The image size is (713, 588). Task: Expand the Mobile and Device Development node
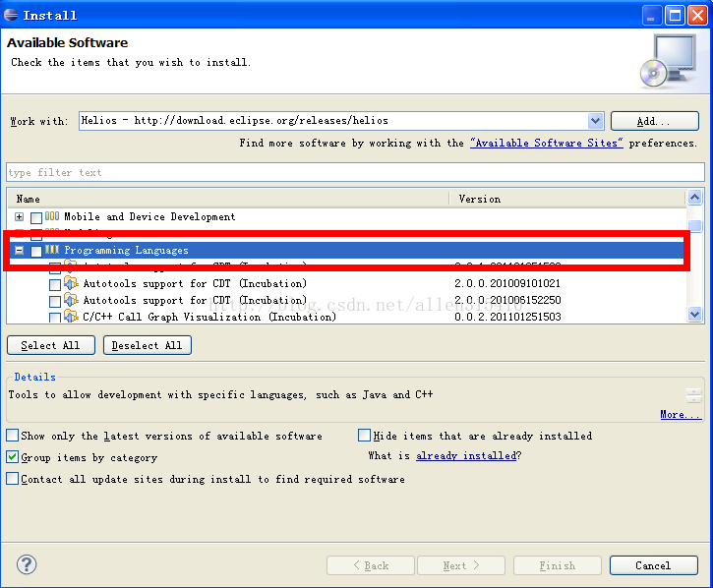point(19,217)
